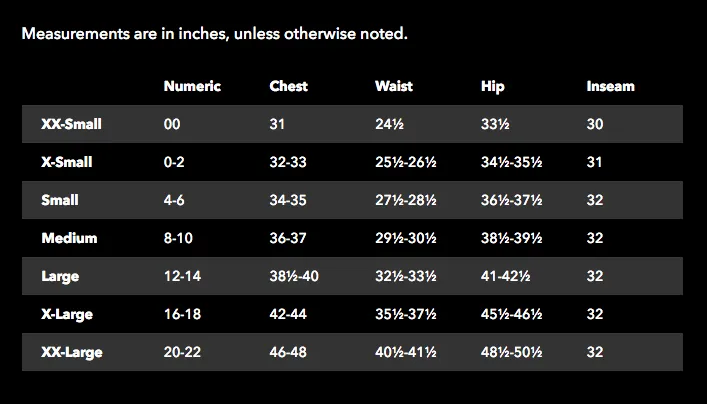Image resolution: width=707 pixels, height=404 pixels.
Task: Select numeric size 8-10 cell
Action: pos(178,238)
